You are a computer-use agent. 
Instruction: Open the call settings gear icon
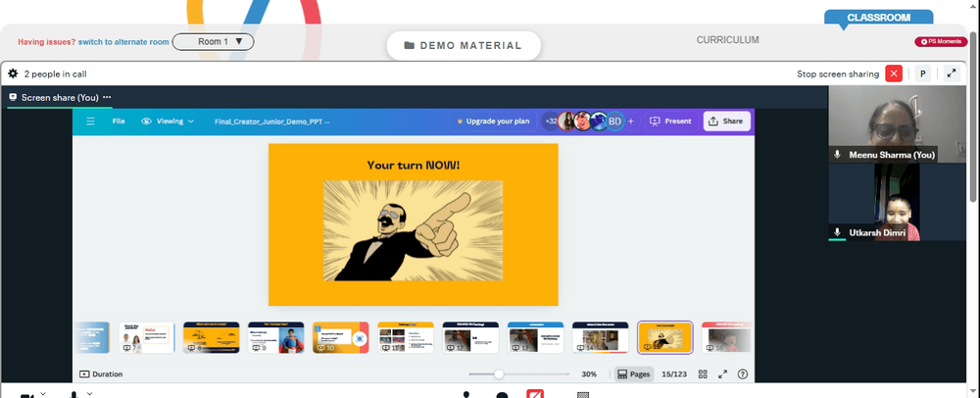13,74
